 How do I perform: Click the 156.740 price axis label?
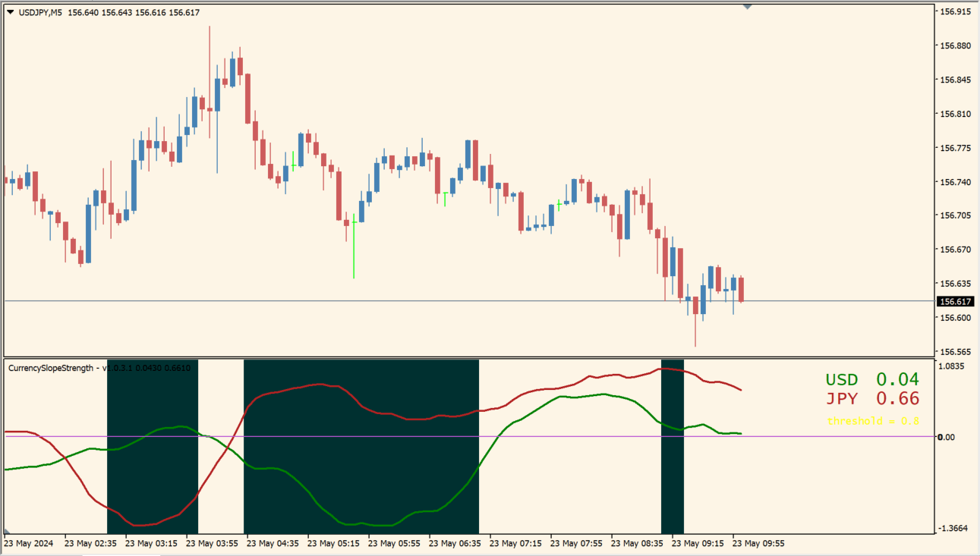955,182
